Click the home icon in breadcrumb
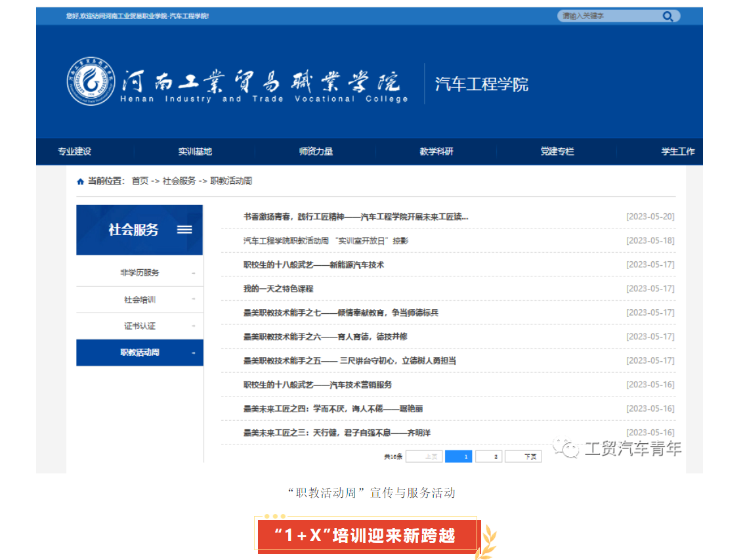The image size is (745, 560). (80, 182)
